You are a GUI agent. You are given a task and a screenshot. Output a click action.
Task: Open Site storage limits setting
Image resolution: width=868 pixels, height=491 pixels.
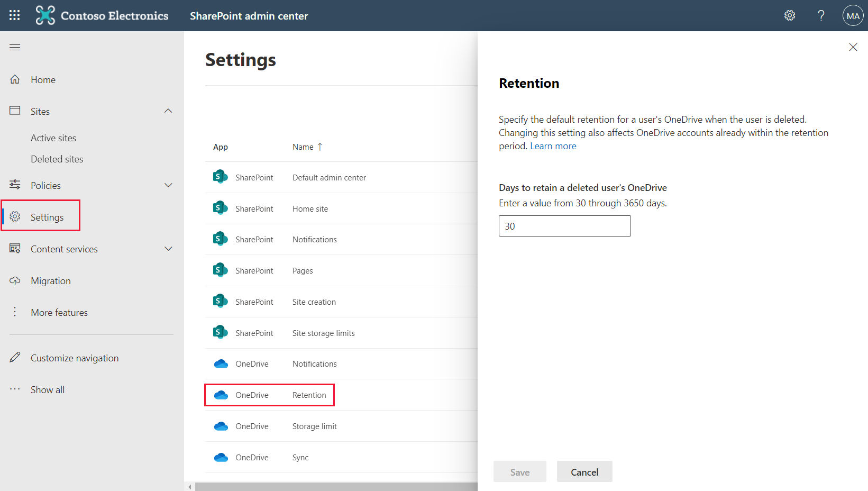[323, 333]
